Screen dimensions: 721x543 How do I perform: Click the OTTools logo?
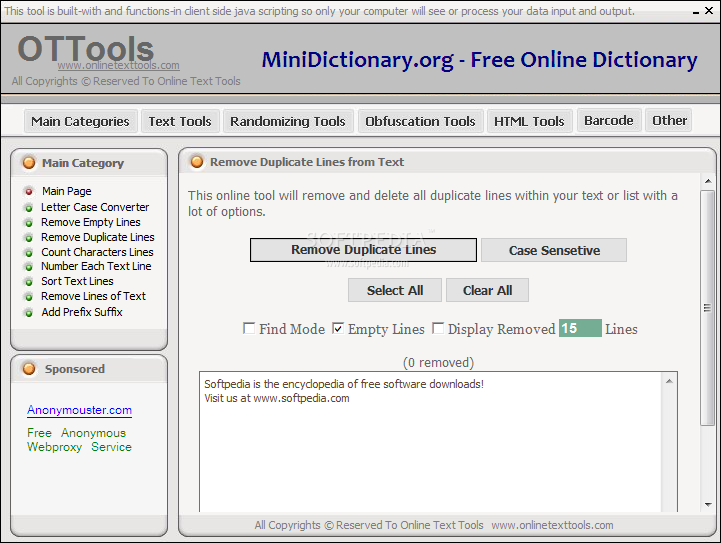click(86, 49)
